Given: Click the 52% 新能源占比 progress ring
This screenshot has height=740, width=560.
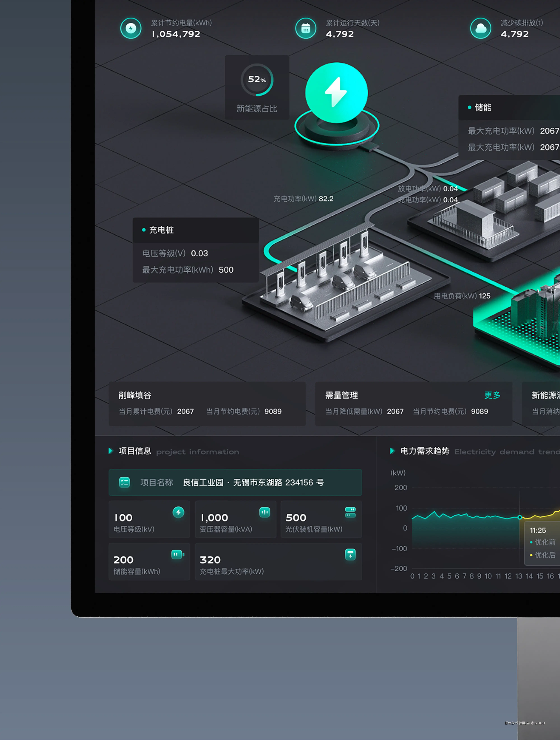Looking at the screenshot, I should (x=257, y=80).
